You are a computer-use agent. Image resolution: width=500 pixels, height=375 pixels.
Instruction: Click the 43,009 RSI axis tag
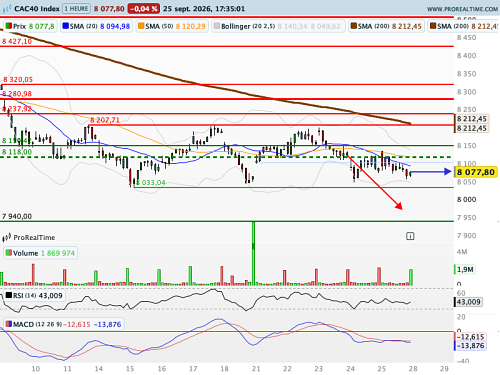click(468, 302)
